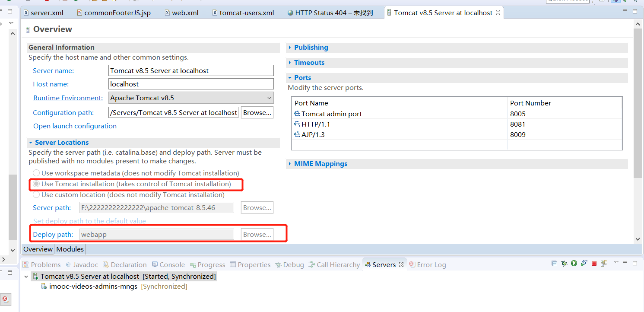Open the Console view tab
Screen dimensions: 644x312
[x=168, y=264]
